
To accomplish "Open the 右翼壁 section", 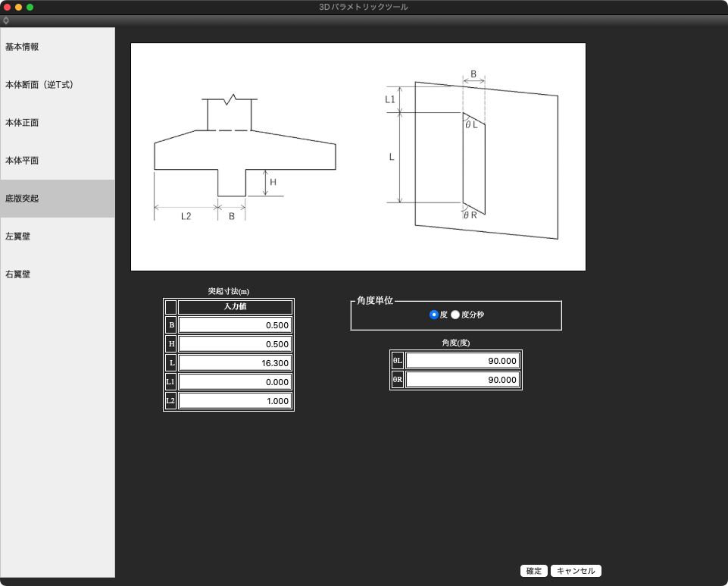I will (57, 274).
